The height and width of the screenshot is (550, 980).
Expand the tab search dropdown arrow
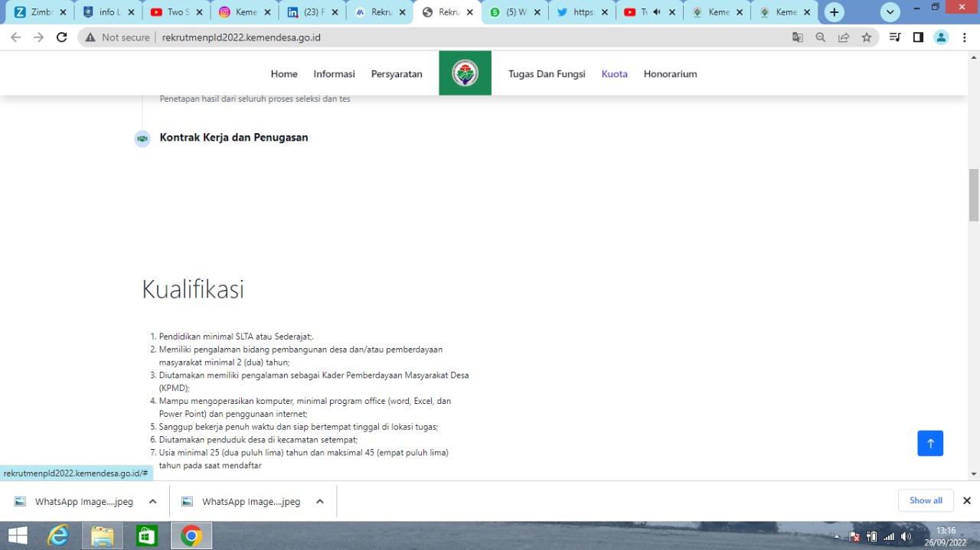890,12
